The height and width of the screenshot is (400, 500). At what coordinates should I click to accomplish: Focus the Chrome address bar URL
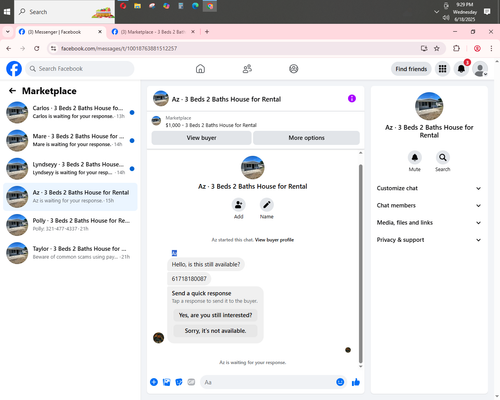tap(119, 49)
